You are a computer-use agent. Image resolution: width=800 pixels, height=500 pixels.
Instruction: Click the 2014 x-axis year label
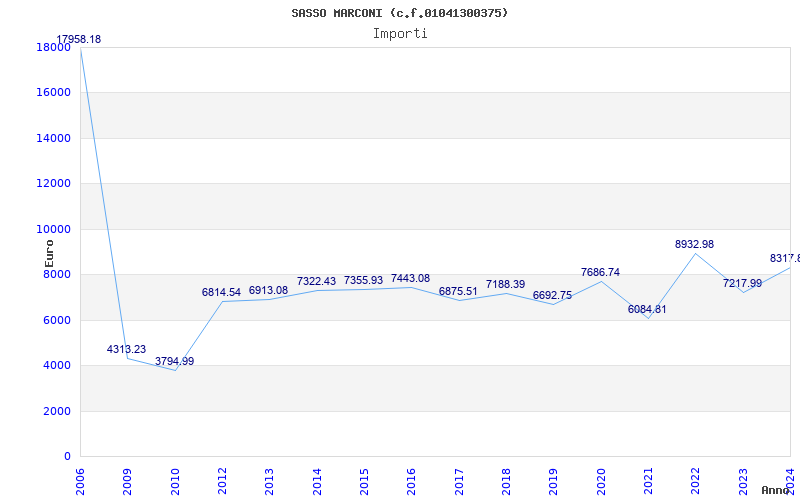click(317, 482)
